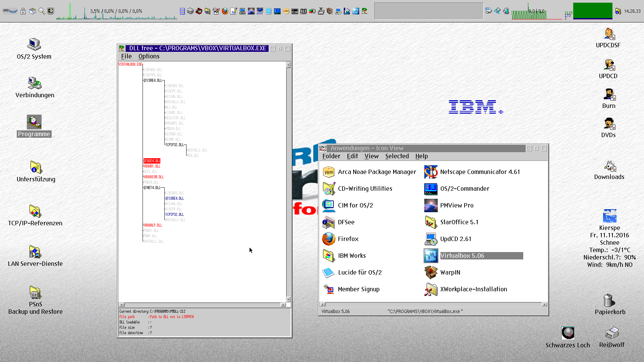Click the yum icon in top bar

pos(286,11)
